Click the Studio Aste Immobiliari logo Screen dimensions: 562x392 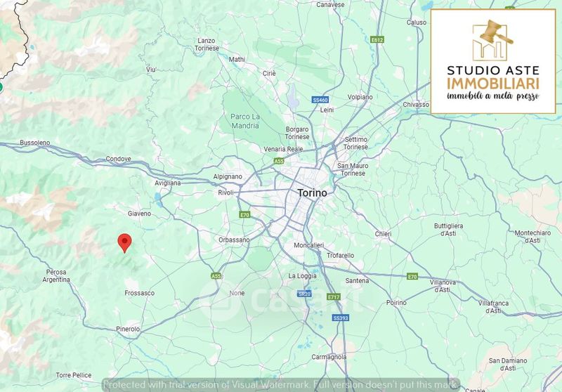(493, 62)
